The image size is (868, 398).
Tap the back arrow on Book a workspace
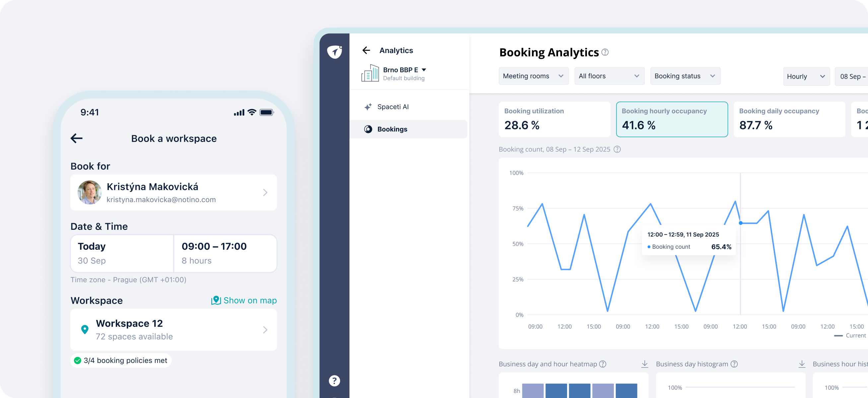(77, 138)
